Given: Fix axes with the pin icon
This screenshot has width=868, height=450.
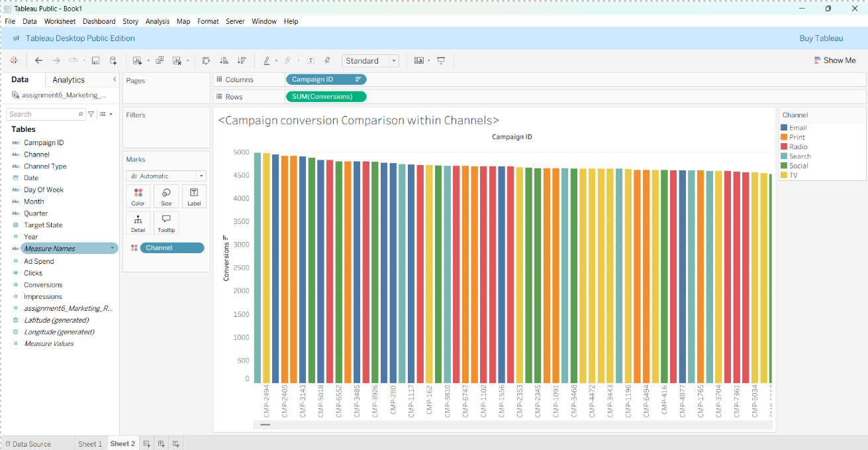Looking at the screenshot, I should [327, 60].
